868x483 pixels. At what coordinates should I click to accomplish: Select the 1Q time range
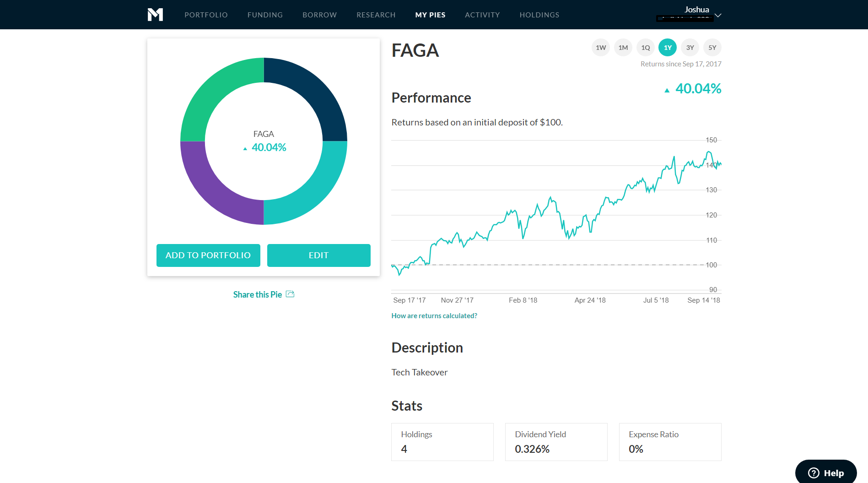645,48
